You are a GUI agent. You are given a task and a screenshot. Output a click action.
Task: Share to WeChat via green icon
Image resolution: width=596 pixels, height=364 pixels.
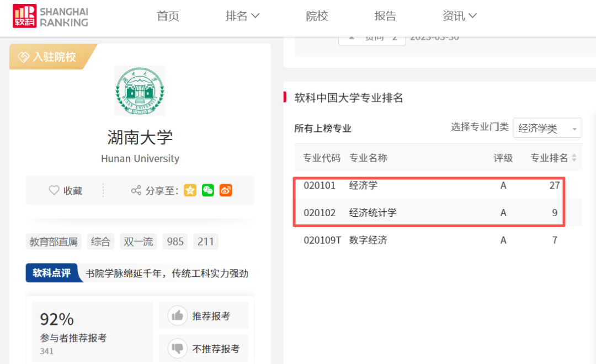coord(207,190)
